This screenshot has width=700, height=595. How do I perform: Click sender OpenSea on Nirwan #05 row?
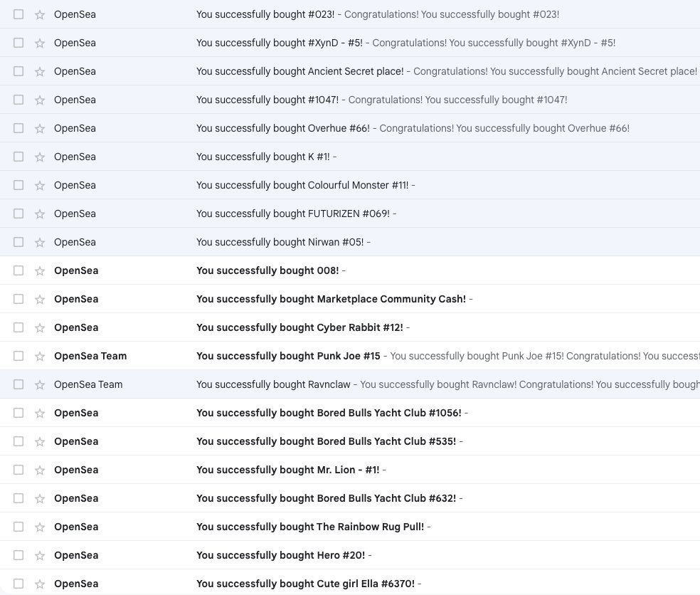pos(75,242)
